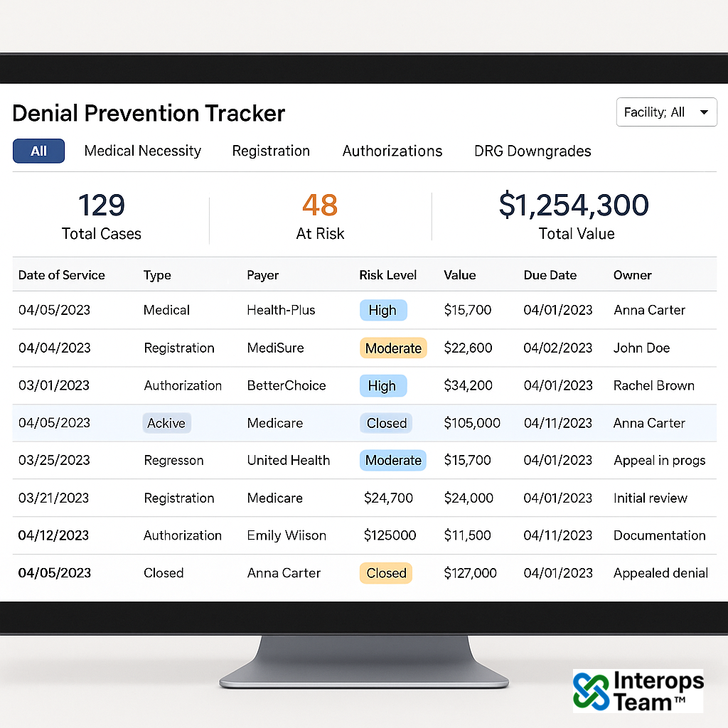Click High badge in BetterChoice row
Image resolution: width=728 pixels, height=728 pixels.
coord(383,386)
